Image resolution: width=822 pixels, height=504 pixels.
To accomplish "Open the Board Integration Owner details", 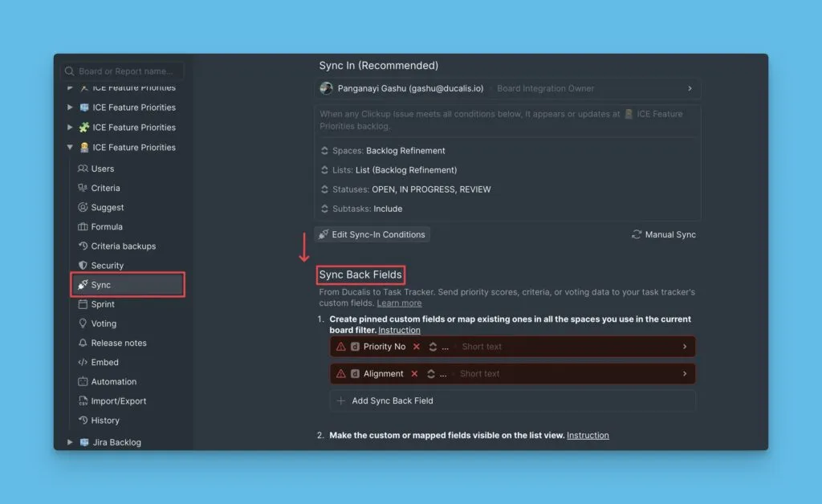I will point(689,88).
